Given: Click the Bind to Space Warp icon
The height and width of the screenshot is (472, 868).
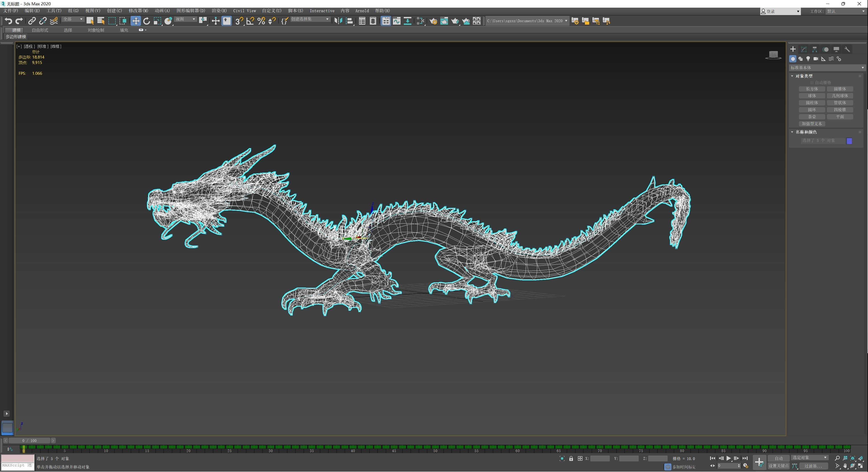Looking at the screenshot, I should [x=54, y=21].
